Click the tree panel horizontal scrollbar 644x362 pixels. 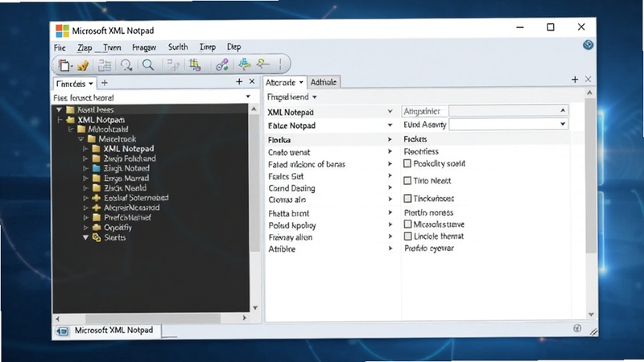153,318
